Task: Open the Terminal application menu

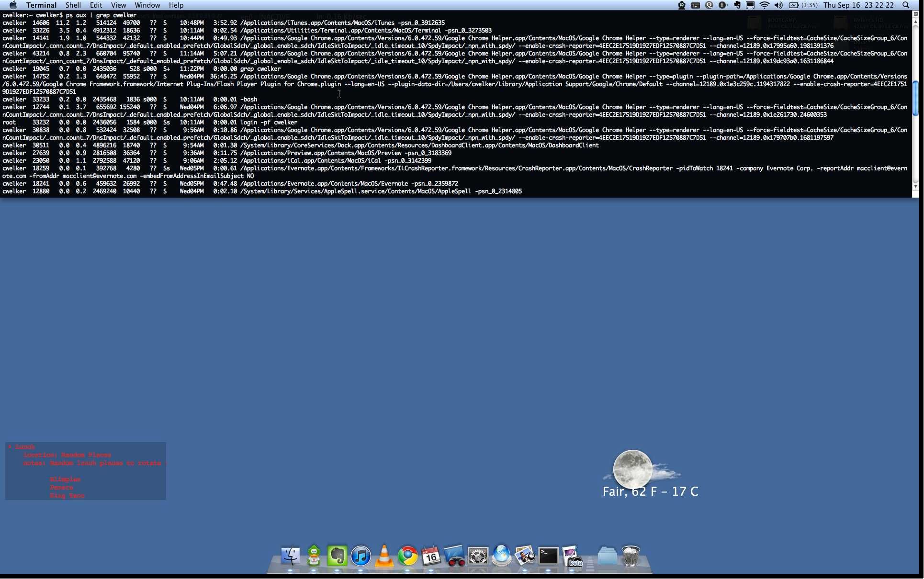Action: 41,5
